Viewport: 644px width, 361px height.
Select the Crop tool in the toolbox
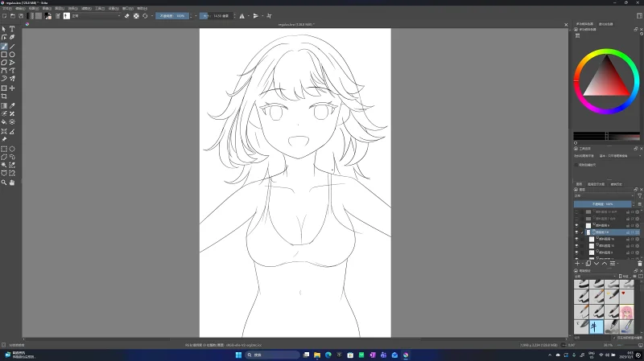click(4, 96)
